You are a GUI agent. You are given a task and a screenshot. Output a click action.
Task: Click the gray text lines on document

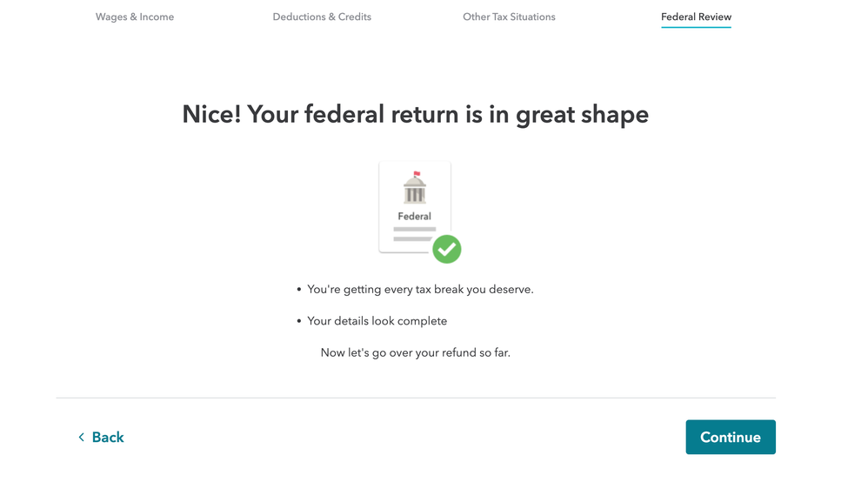pyautogui.click(x=414, y=234)
